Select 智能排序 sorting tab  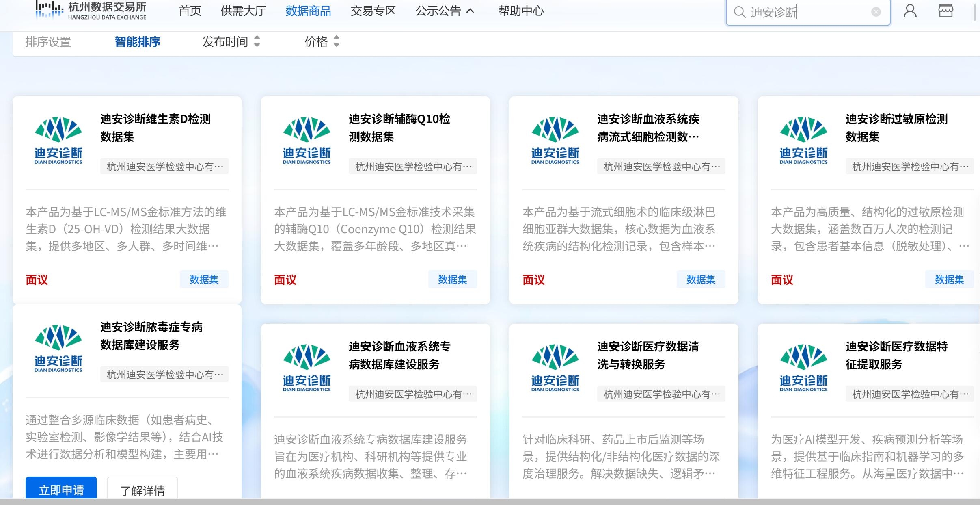(x=138, y=41)
